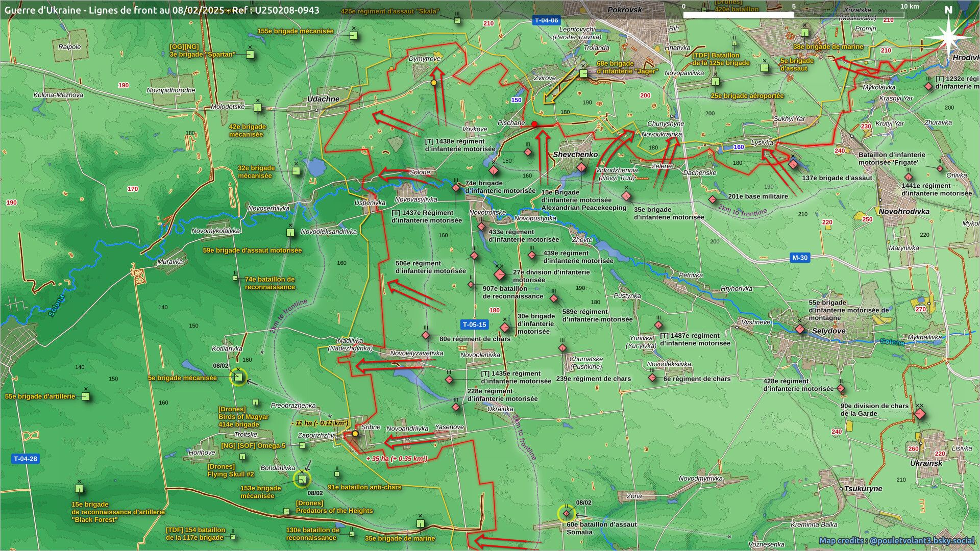Click the yellow dot marker at Sribne
The width and height of the screenshot is (980, 551).
point(355,434)
